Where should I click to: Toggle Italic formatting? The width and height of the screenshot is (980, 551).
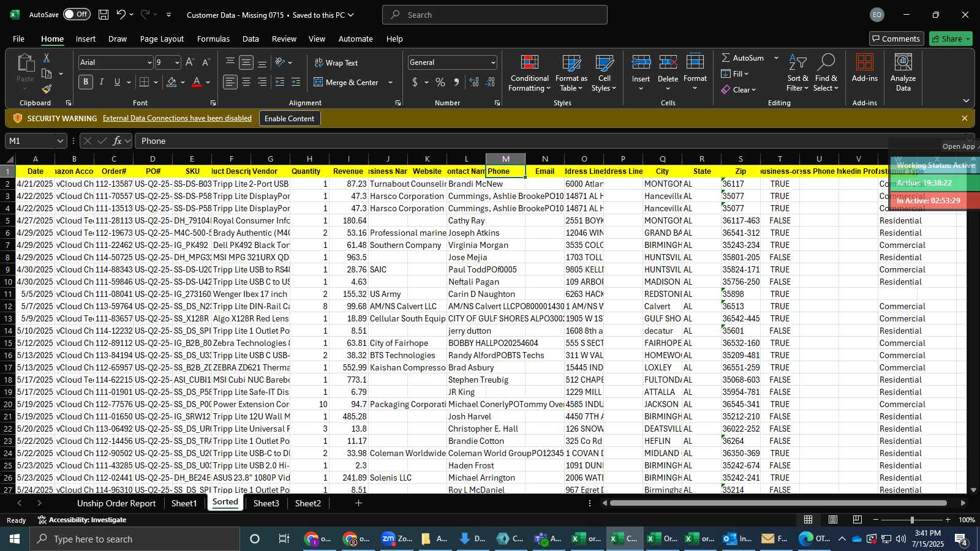coord(101,82)
